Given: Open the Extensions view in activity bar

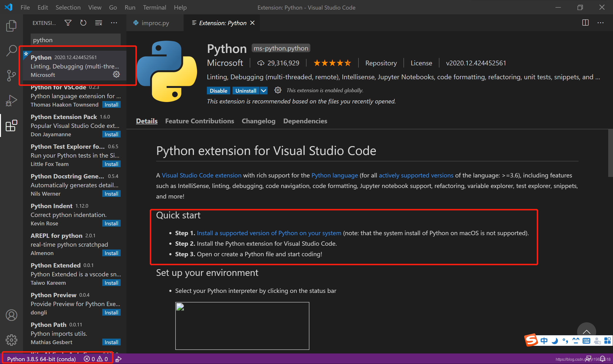Looking at the screenshot, I should click(11, 125).
